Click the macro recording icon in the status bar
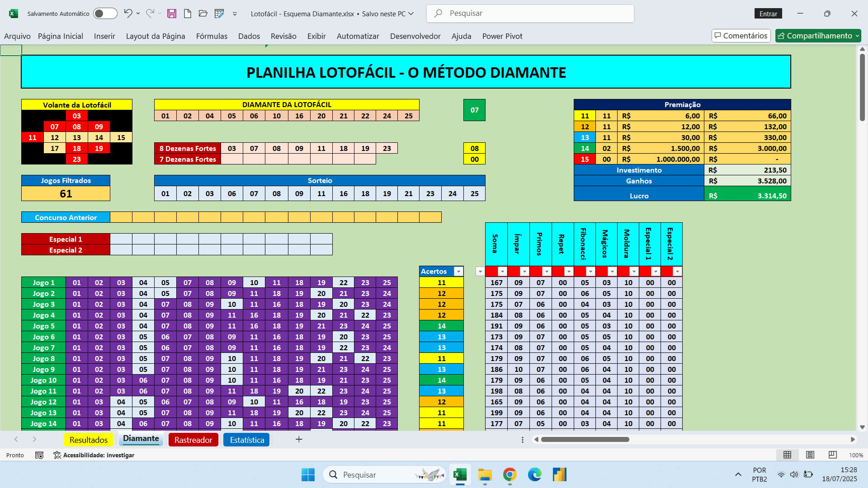The height and width of the screenshot is (488, 868). pyautogui.click(x=39, y=455)
